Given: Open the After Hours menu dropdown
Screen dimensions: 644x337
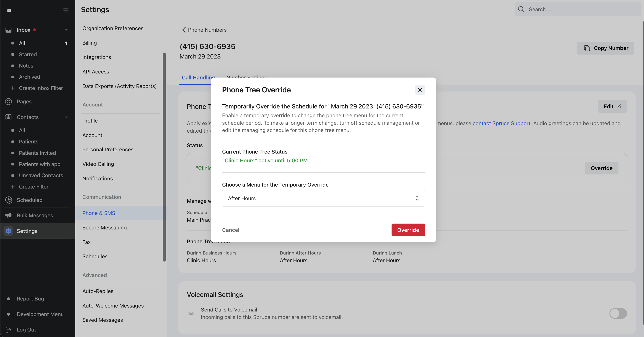Looking at the screenshot, I should (323, 198).
